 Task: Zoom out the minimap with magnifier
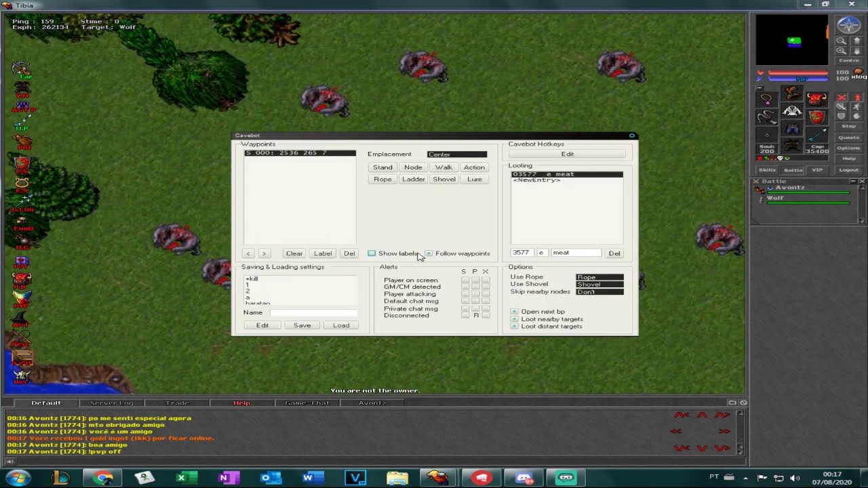(x=841, y=41)
